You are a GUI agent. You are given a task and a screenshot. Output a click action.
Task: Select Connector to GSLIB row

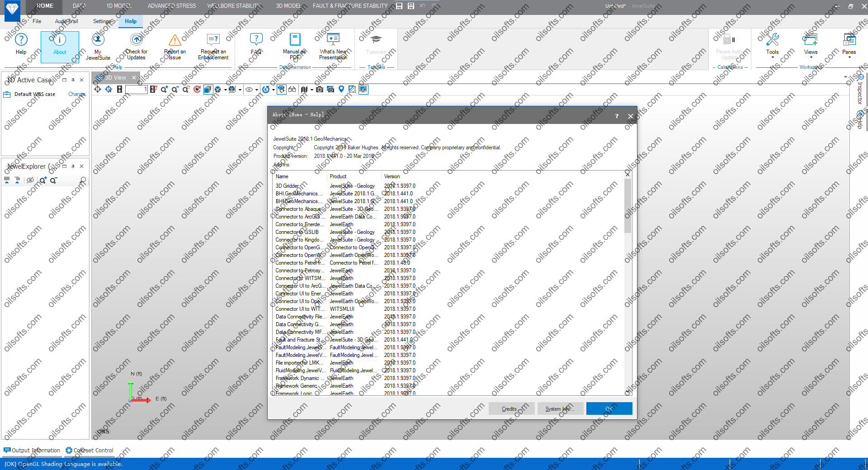(448, 232)
